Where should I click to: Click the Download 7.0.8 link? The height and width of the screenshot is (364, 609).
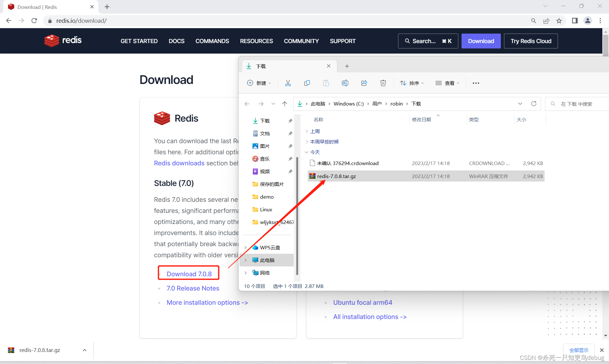pyautogui.click(x=189, y=274)
